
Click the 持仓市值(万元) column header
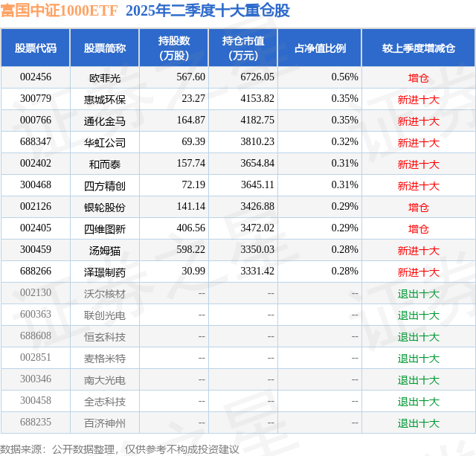243,48
